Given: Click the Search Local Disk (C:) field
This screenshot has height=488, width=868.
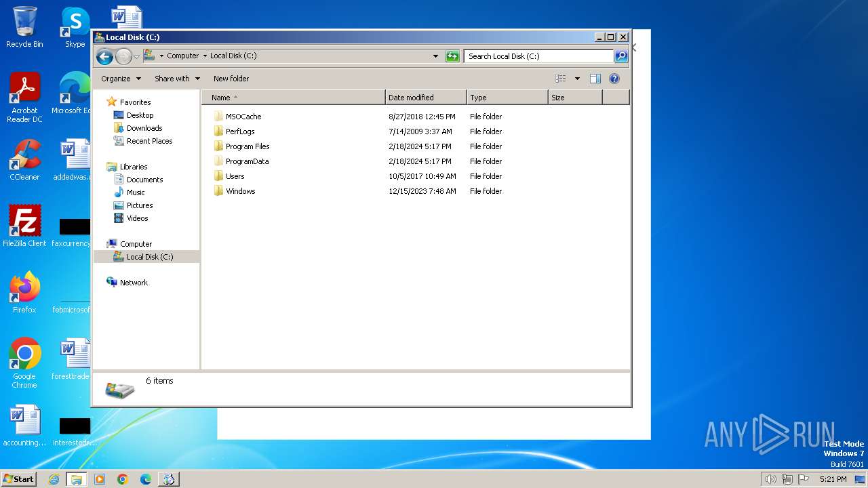Looking at the screenshot, I should click(539, 56).
